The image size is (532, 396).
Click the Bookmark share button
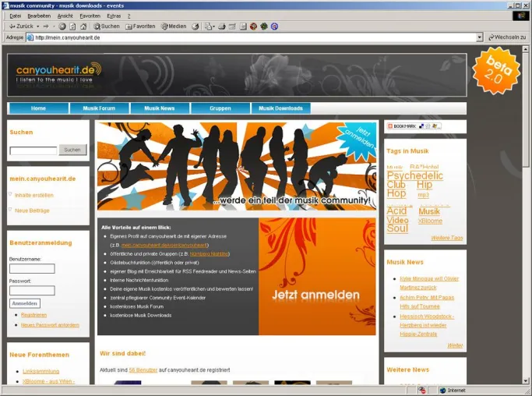tap(414, 126)
